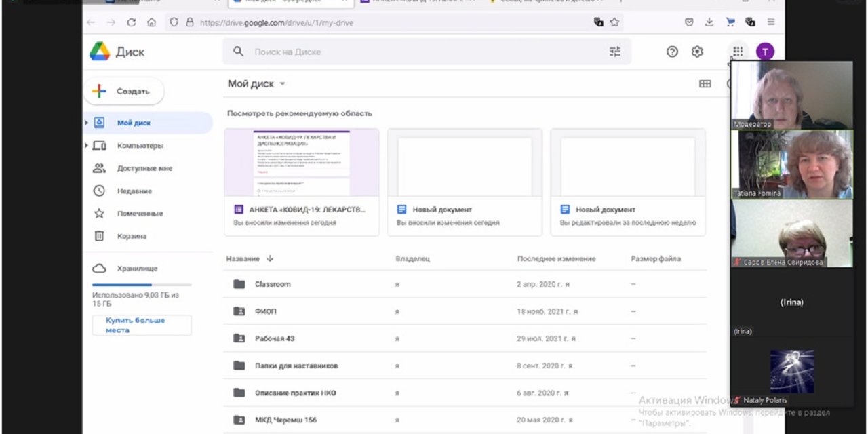Open Google Drive help icon
Screen dimensions: 868x434
click(672, 52)
